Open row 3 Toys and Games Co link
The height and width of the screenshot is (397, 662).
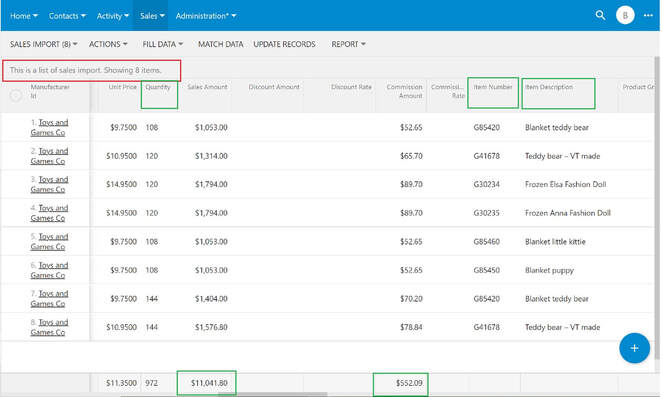point(49,184)
